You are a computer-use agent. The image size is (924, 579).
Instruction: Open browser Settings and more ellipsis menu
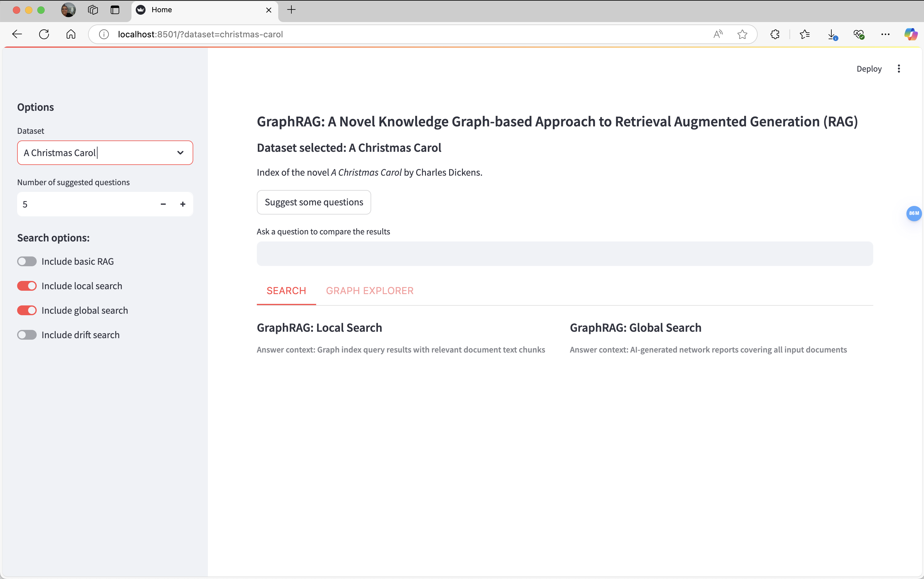point(885,35)
